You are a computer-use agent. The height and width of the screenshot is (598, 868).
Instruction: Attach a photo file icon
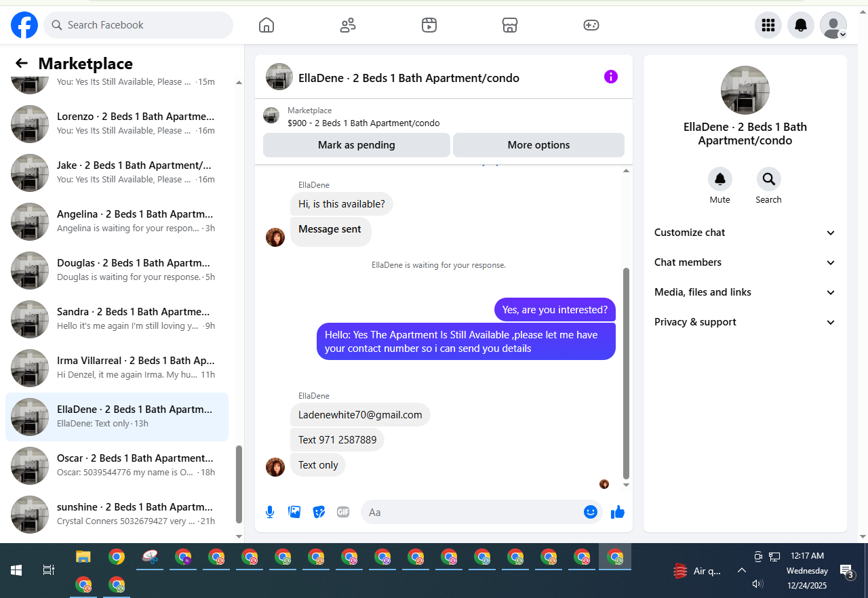pyautogui.click(x=294, y=512)
